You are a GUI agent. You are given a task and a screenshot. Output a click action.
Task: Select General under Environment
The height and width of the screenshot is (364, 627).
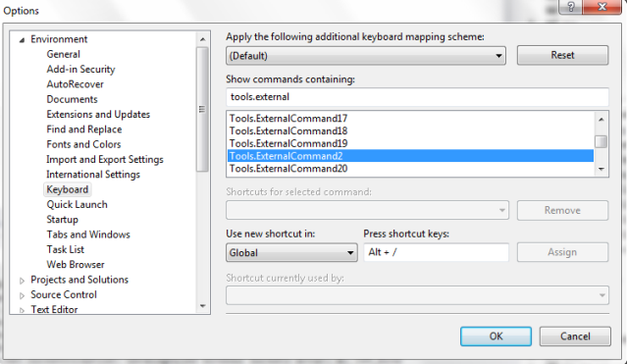pyautogui.click(x=63, y=54)
